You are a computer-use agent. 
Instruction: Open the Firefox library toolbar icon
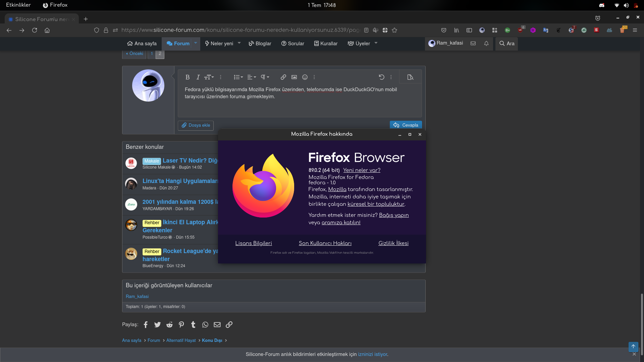tap(457, 30)
